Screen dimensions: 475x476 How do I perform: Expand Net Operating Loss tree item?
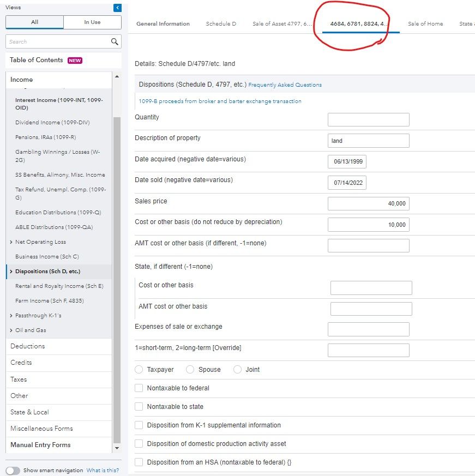[x=11, y=242]
